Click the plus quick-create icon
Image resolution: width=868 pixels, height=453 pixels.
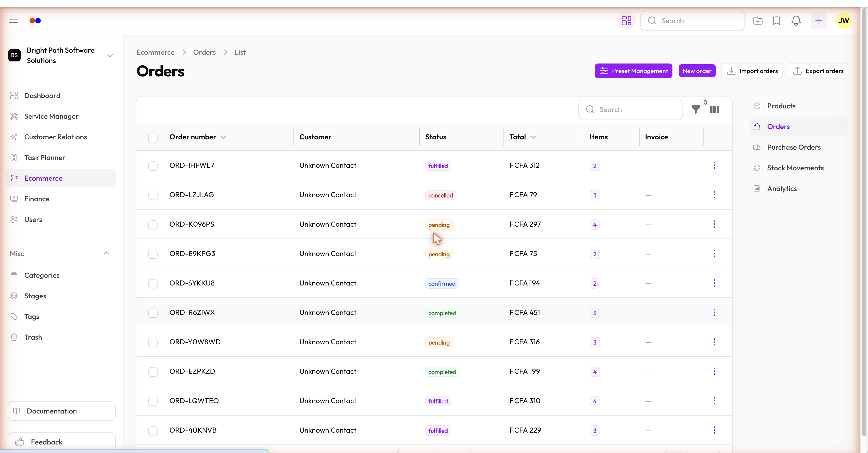(818, 21)
